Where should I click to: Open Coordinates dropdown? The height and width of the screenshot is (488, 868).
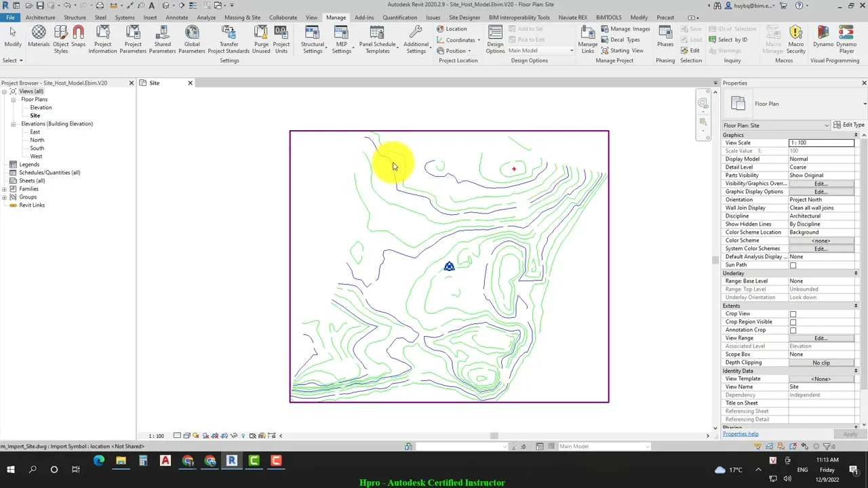pos(458,40)
